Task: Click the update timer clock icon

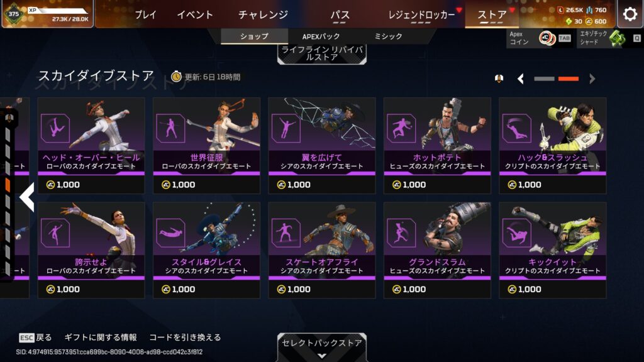Action: pyautogui.click(x=176, y=76)
